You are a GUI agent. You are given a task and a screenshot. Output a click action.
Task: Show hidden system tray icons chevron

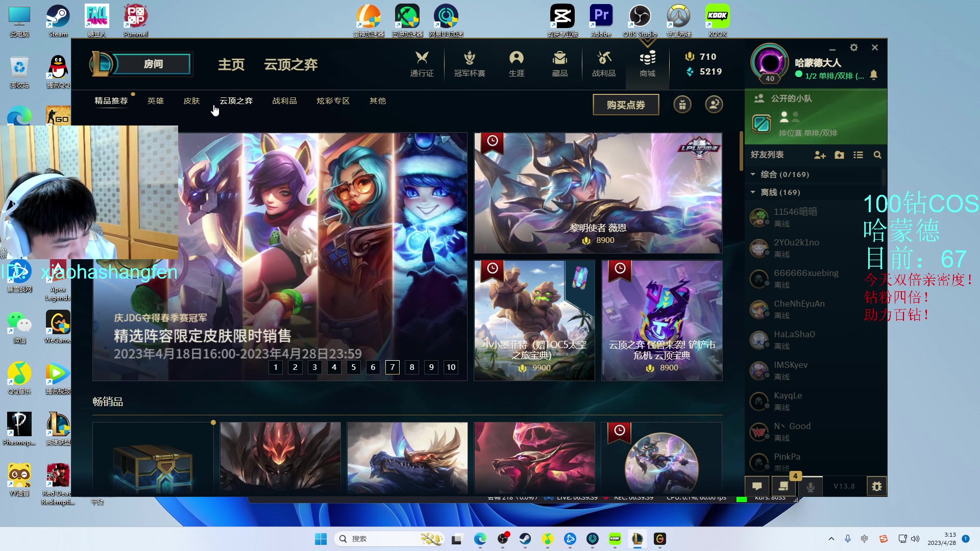point(831,539)
